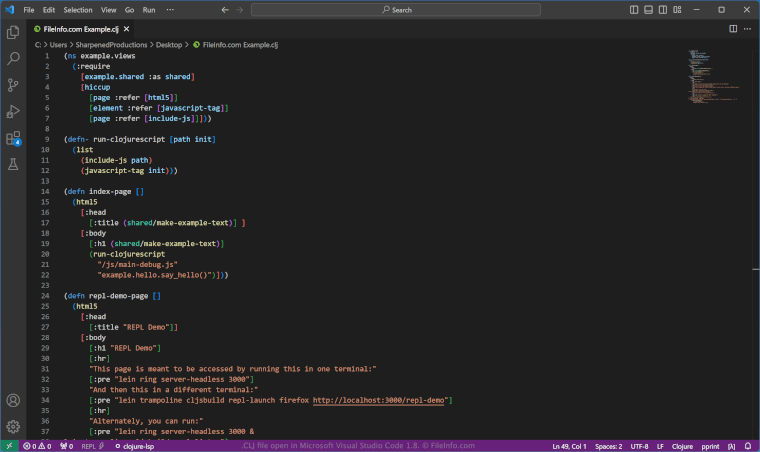
Task: Open the Accounts menu icon
Action: [13, 400]
